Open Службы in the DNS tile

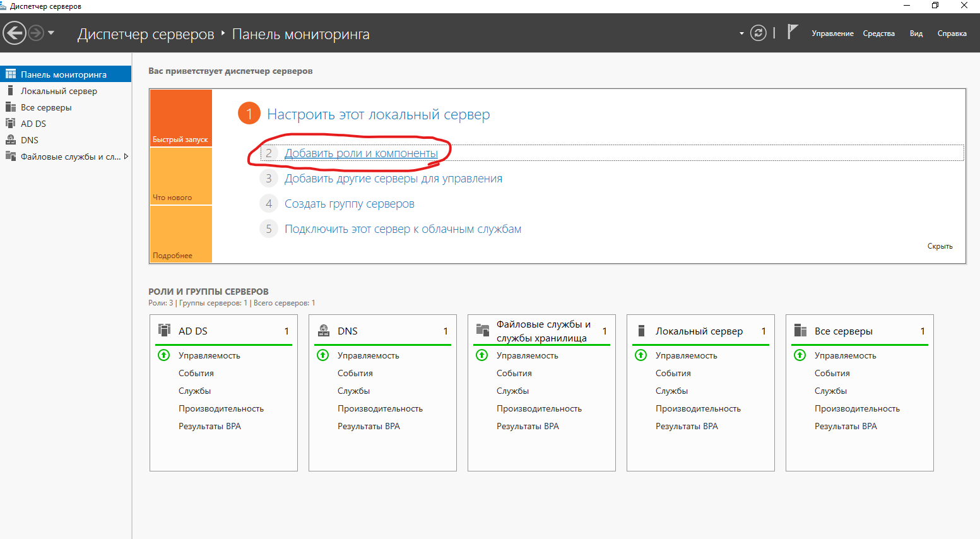353,391
